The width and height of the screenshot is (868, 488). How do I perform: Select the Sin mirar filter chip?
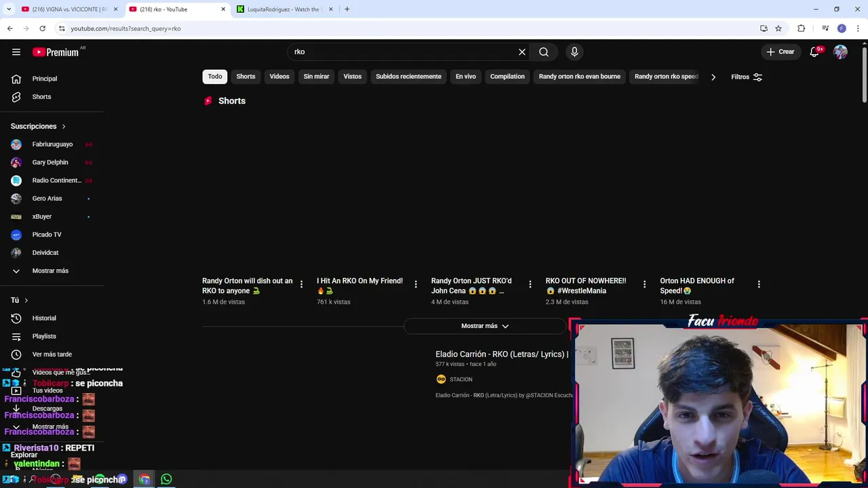pos(316,77)
